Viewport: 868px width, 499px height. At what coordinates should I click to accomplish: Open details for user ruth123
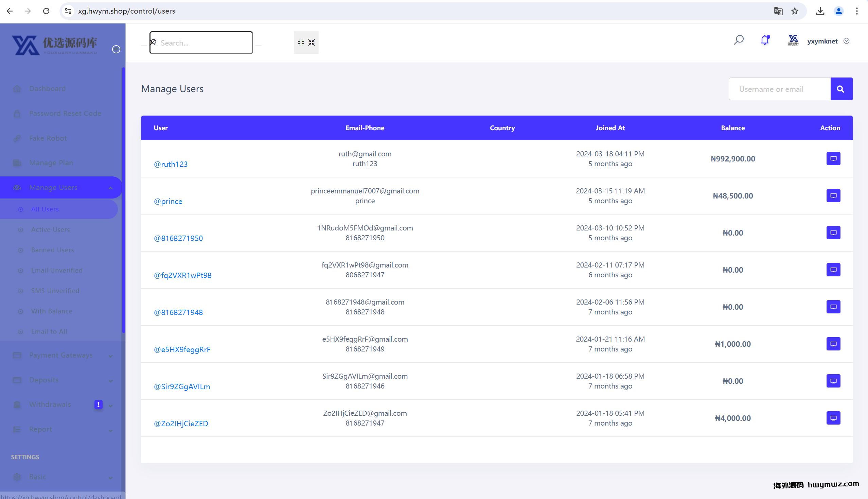(x=833, y=159)
